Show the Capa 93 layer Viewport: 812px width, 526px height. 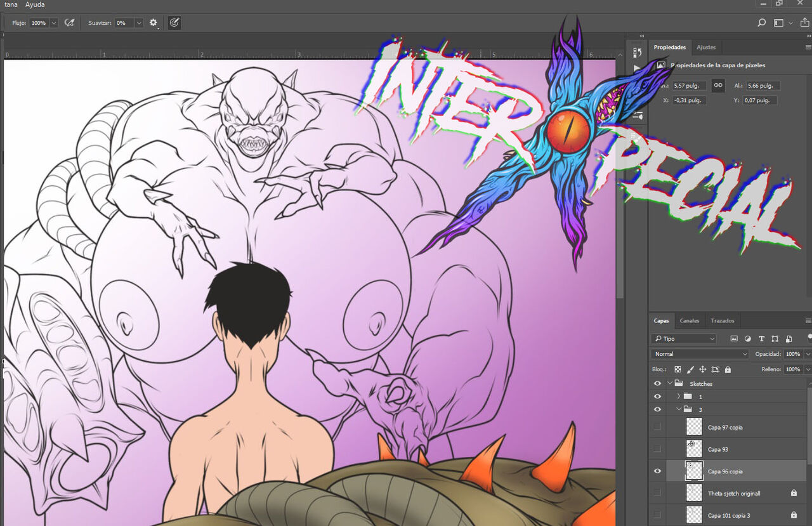pyautogui.click(x=657, y=449)
